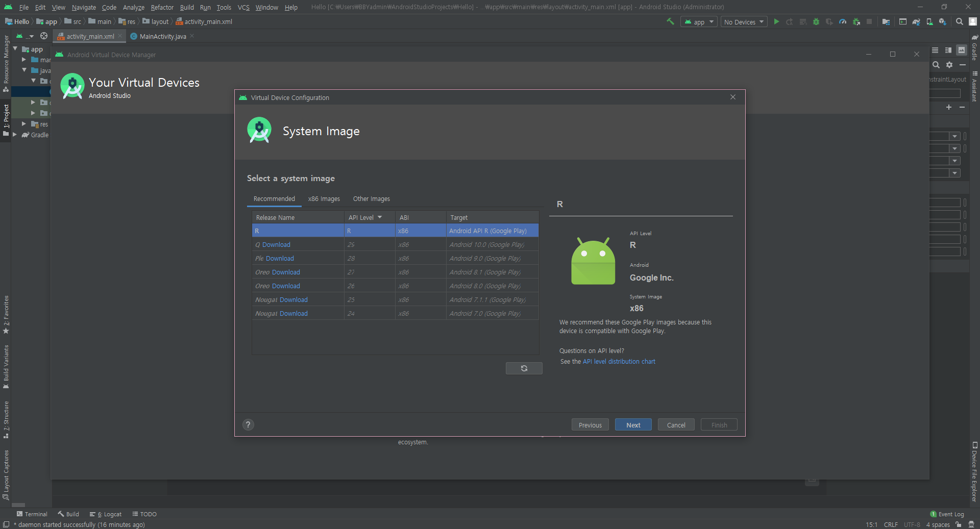
Task: Open the Refactor menu
Action: tap(162, 7)
